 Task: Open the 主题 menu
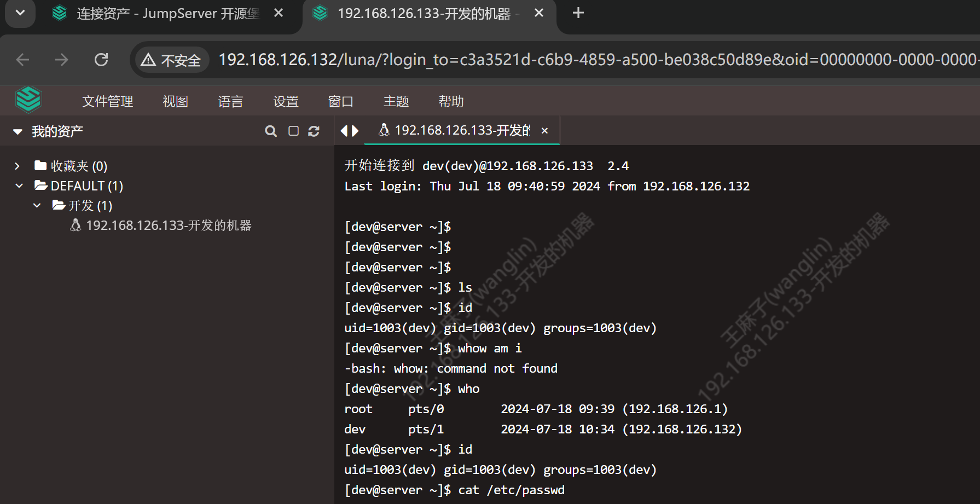[x=396, y=101]
